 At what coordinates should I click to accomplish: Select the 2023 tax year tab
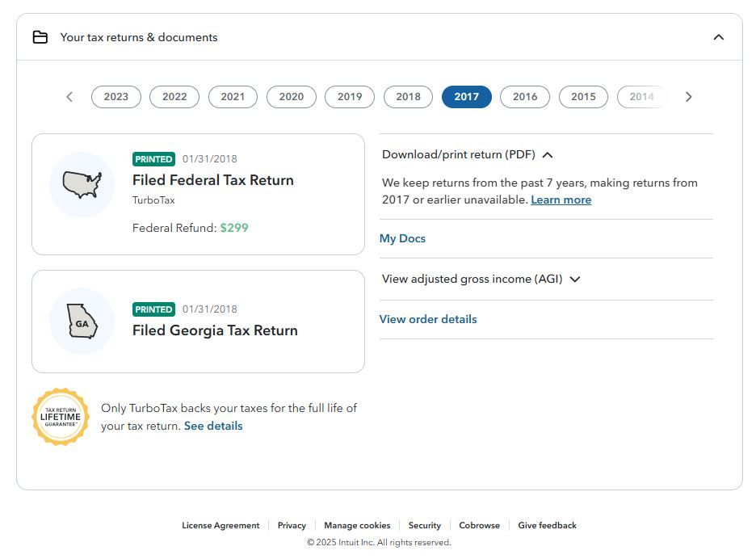coord(116,97)
